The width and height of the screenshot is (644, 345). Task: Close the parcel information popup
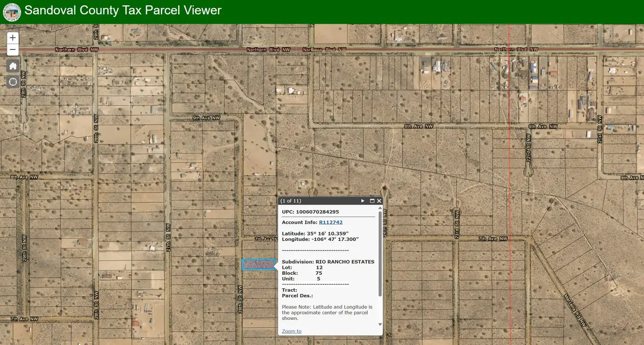click(x=379, y=200)
